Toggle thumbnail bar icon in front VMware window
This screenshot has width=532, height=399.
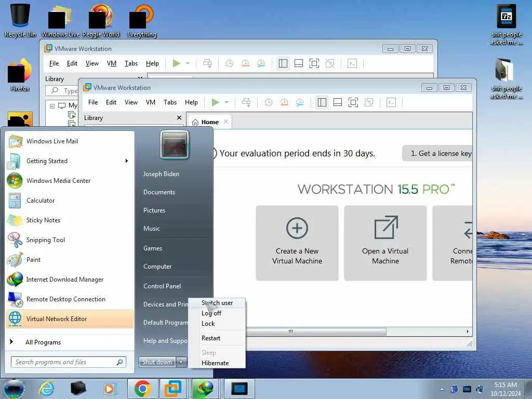[338, 102]
